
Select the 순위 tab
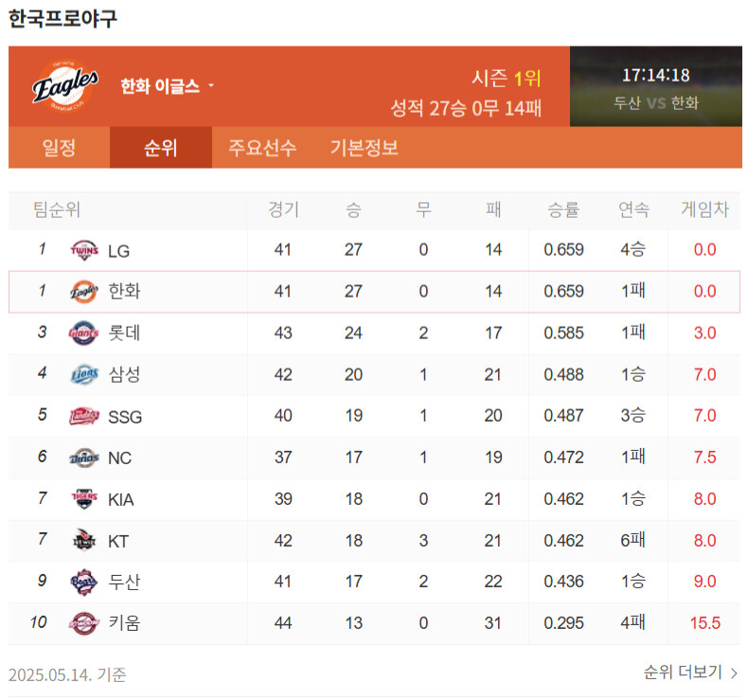pos(161,147)
